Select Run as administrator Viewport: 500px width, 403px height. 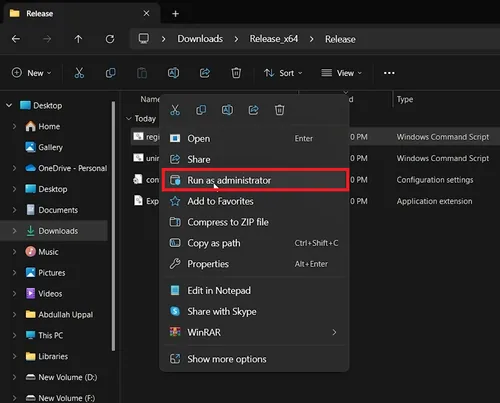pyautogui.click(x=254, y=180)
